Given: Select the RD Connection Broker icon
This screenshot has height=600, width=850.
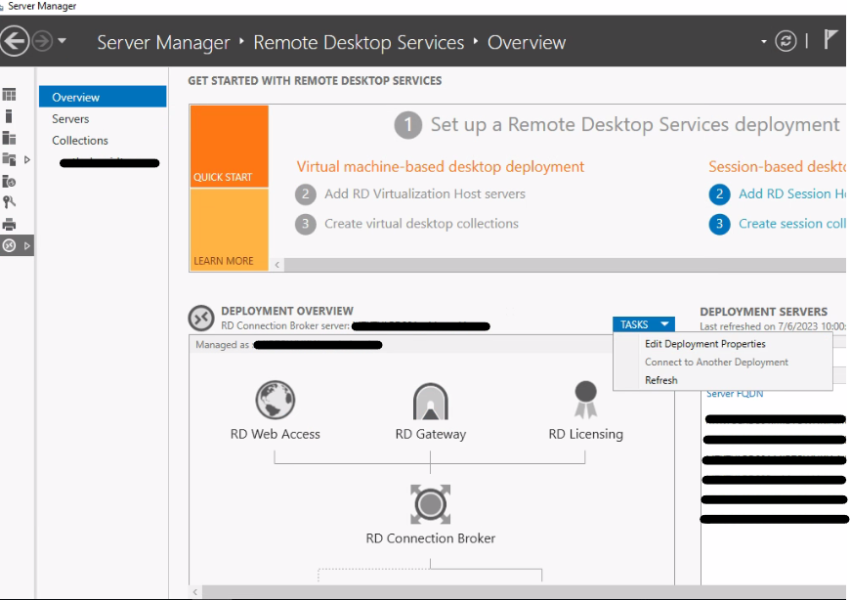Looking at the screenshot, I should [430, 505].
